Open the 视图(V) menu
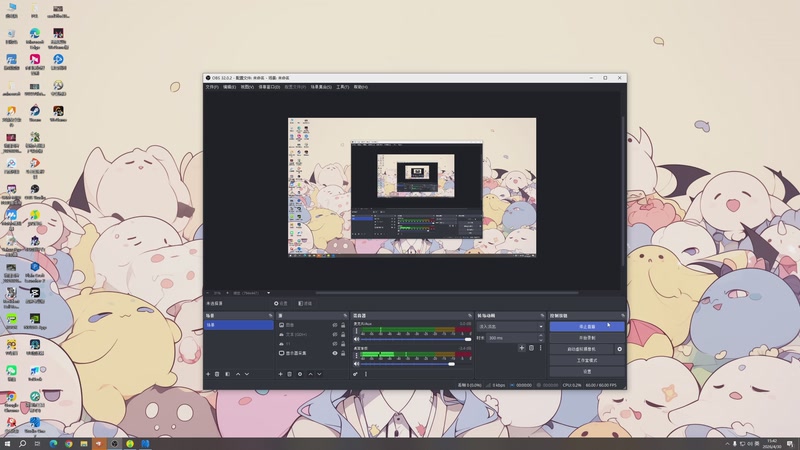Screen dimensions: 800x450 [247, 87]
